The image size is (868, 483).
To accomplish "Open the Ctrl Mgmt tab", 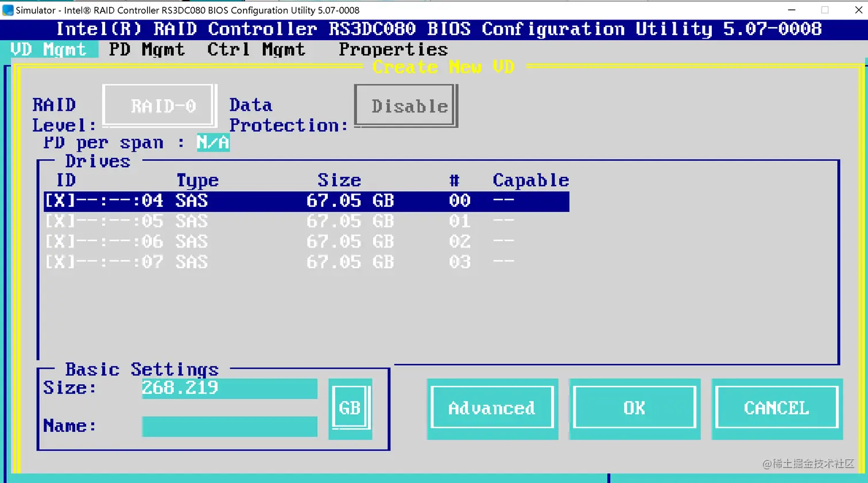I will 256,49.
